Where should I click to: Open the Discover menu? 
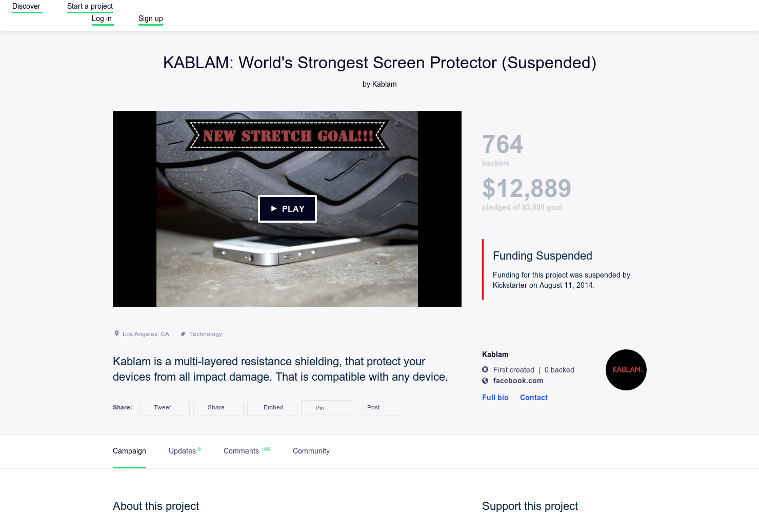click(27, 7)
